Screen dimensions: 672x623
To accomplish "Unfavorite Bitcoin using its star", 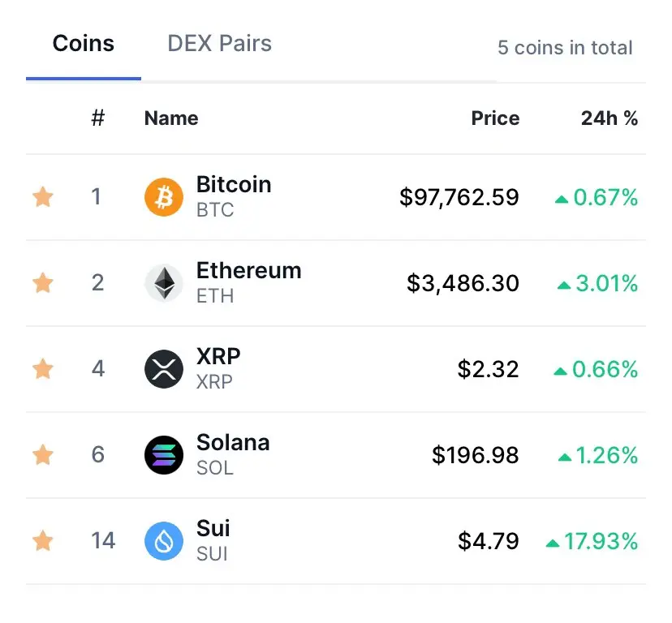I will click(43, 197).
